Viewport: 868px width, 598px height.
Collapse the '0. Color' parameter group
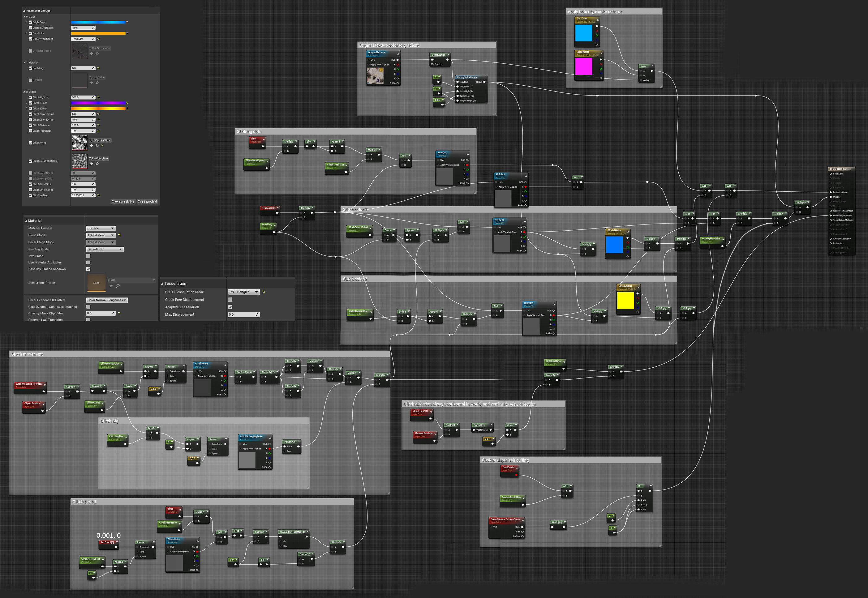pyautogui.click(x=25, y=16)
